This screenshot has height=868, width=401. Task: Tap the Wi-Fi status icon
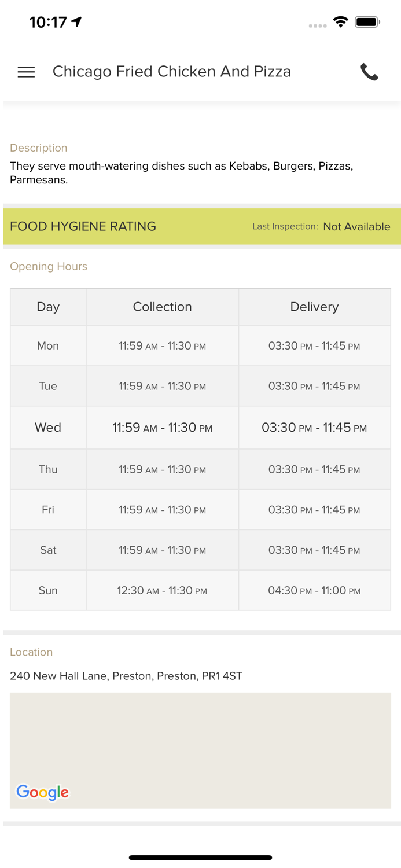340,22
